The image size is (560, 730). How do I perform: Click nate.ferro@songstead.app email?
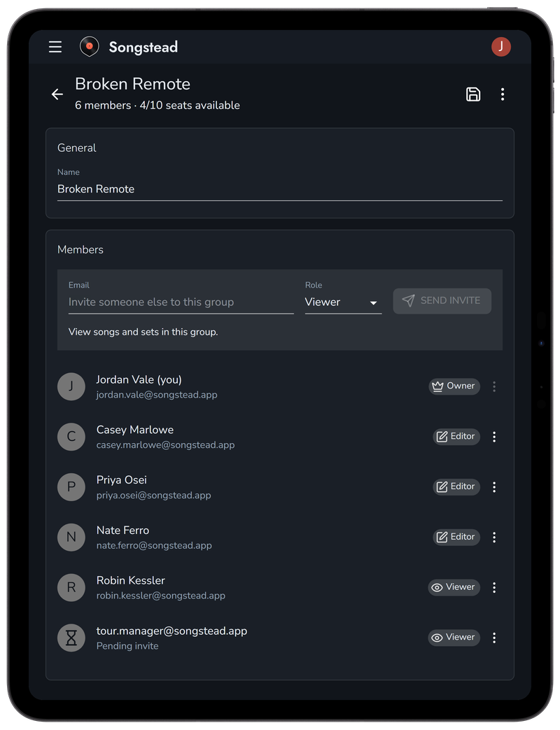[x=154, y=546]
